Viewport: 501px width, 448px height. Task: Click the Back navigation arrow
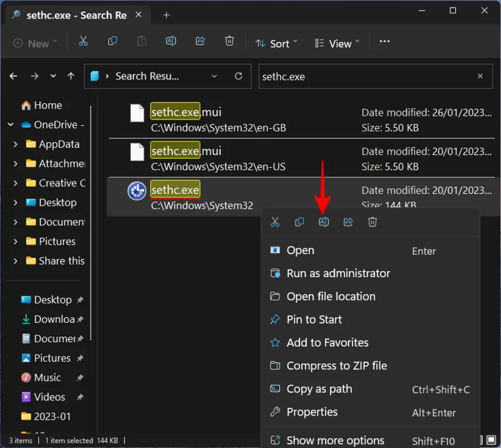point(13,76)
